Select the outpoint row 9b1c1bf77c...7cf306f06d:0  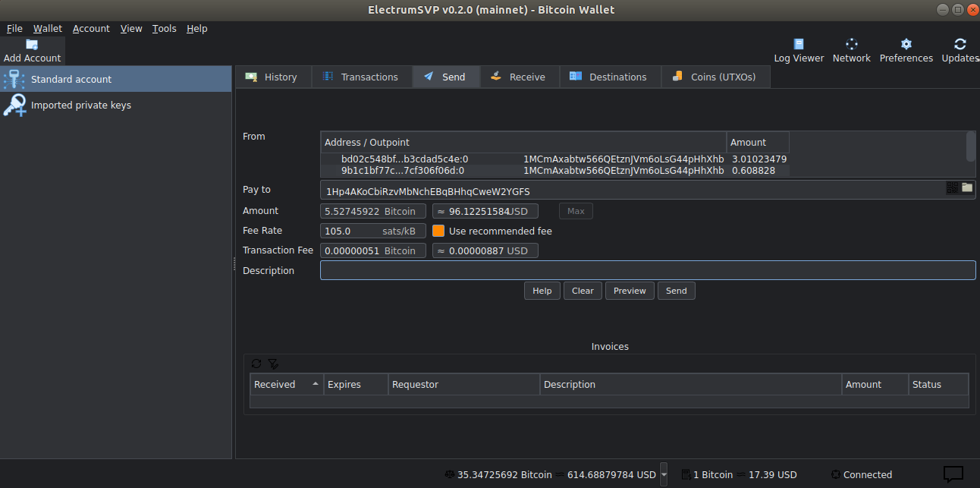(554, 171)
